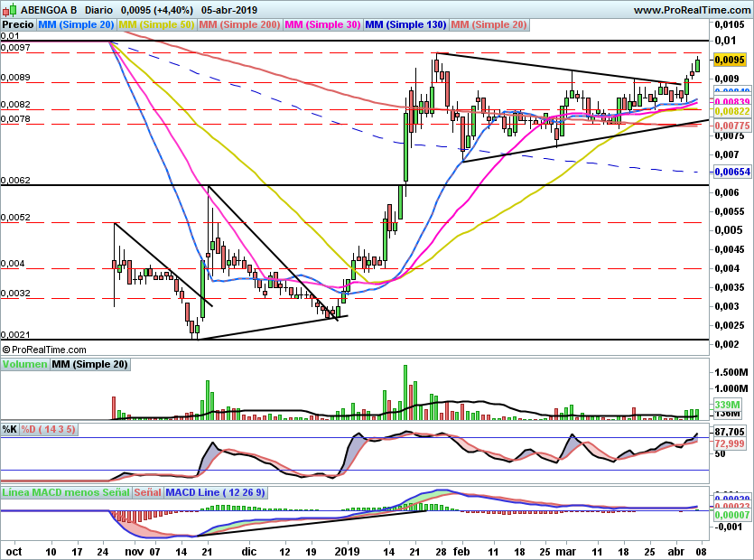Select the blue MM (Simple 20) price label
This screenshot has height=560, width=754.
(76, 24)
